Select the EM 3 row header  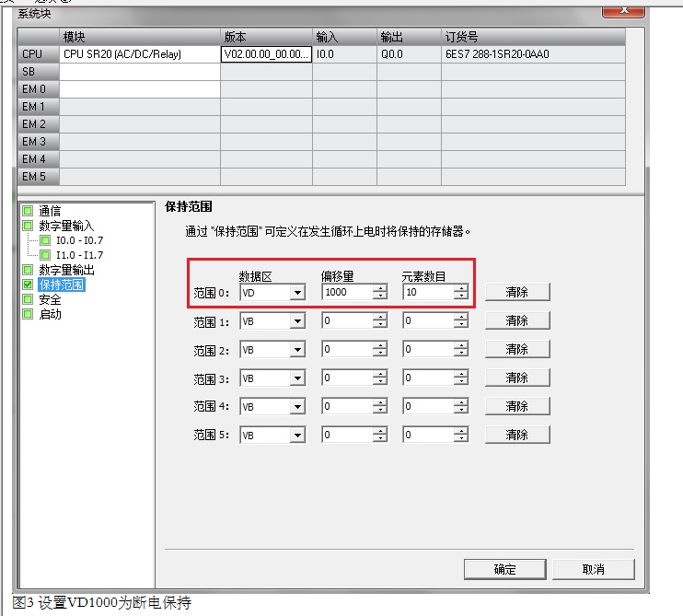pyautogui.click(x=39, y=142)
